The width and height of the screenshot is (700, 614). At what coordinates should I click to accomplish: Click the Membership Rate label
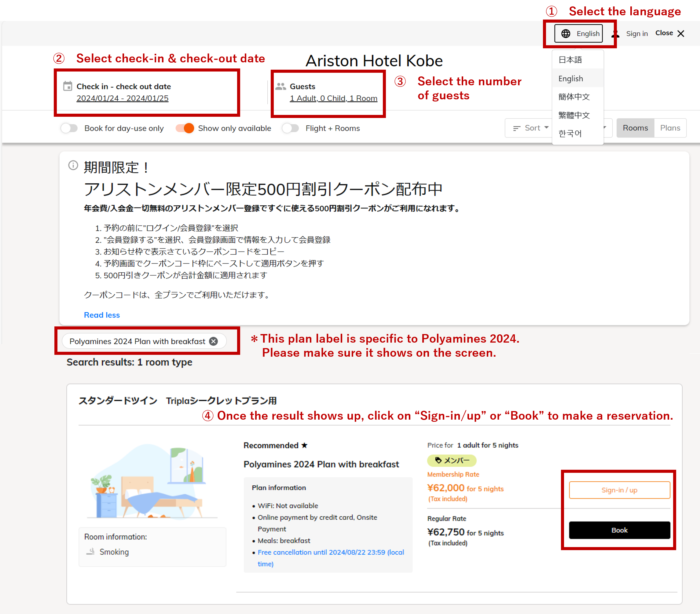click(x=453, y=474)
